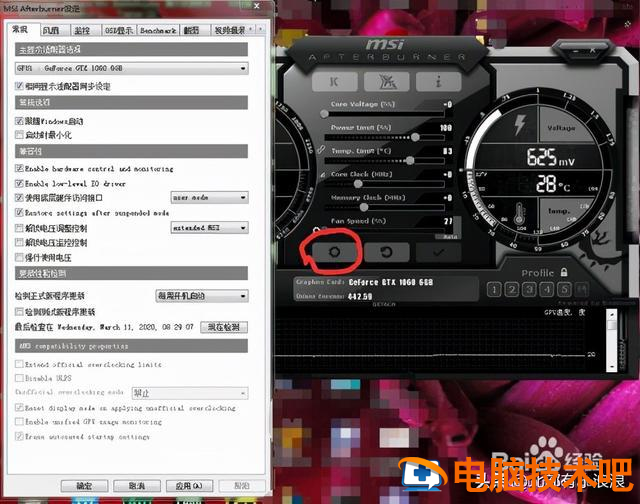Select profile slot 2
Image resolution: width=640 pixels, height=504 pixels.
pyautogui.click(x=512, y=290)
